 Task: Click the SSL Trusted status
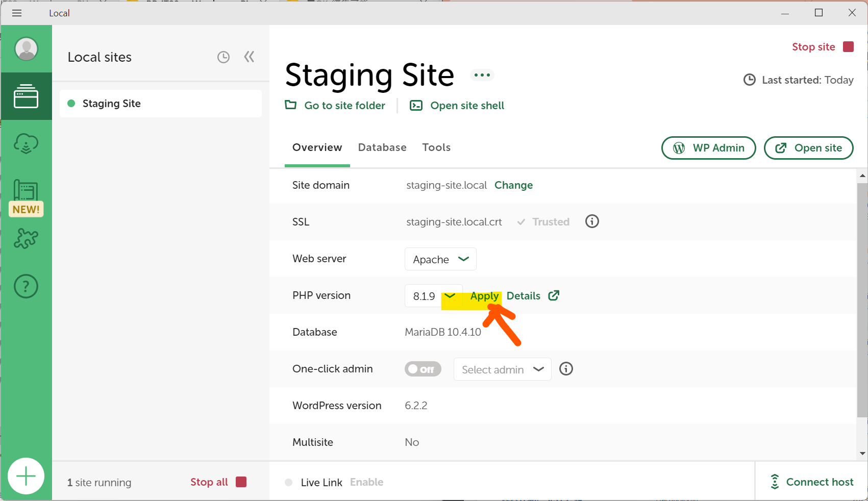[543, 222]
